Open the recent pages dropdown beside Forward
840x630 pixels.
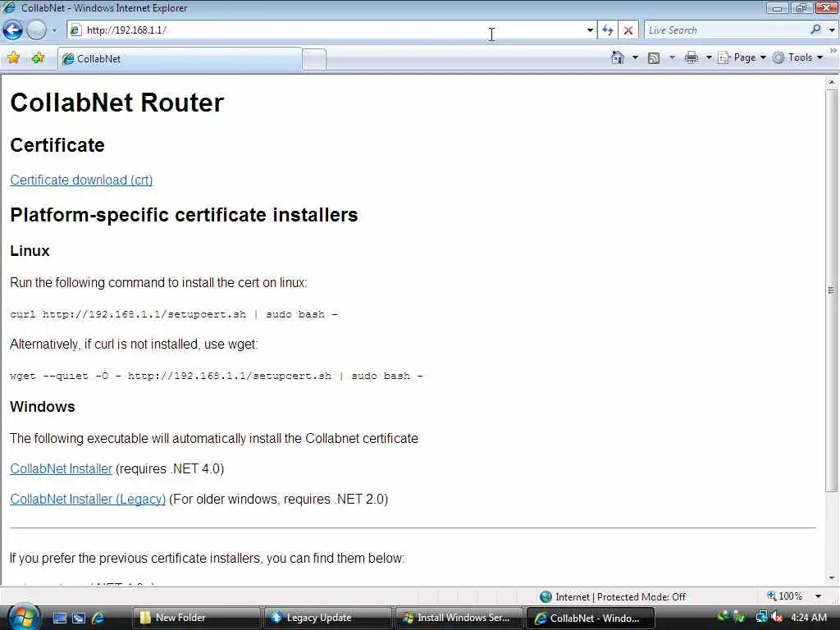pos(54,30)
